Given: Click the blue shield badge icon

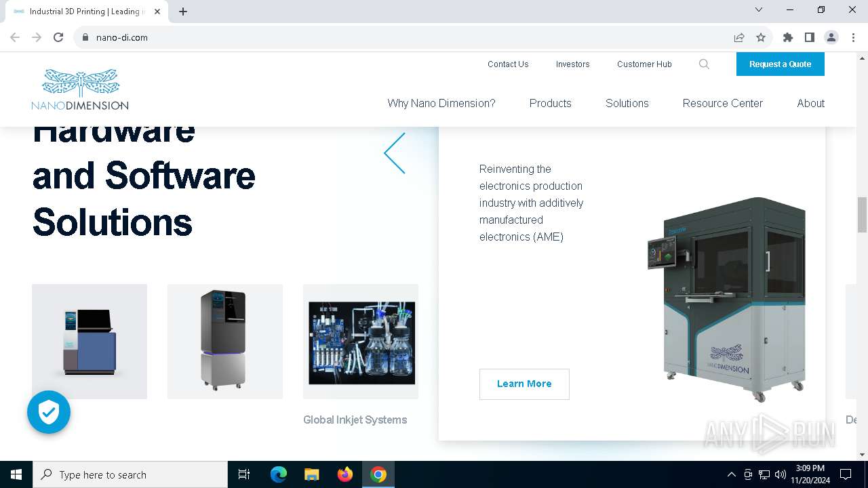Looking at the screenshot, I should [49, 412].
